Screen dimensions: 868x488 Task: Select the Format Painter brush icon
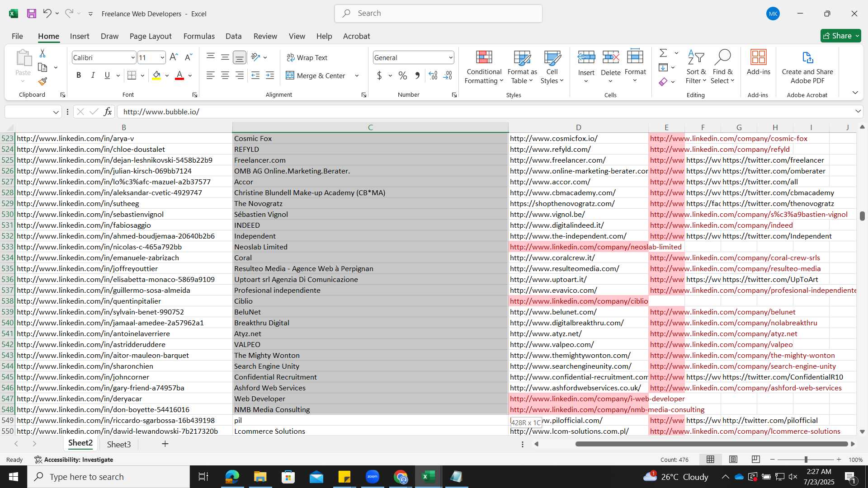pyautogui.click(x=42, y=81)
